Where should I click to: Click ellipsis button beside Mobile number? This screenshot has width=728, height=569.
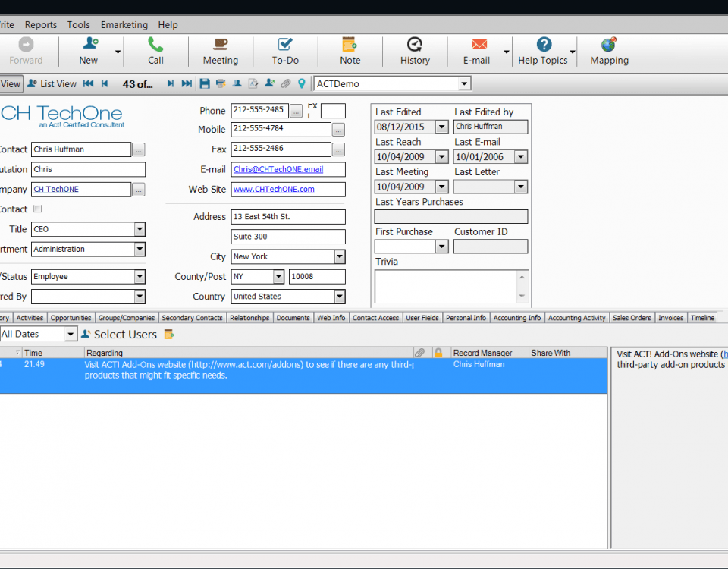338,130
